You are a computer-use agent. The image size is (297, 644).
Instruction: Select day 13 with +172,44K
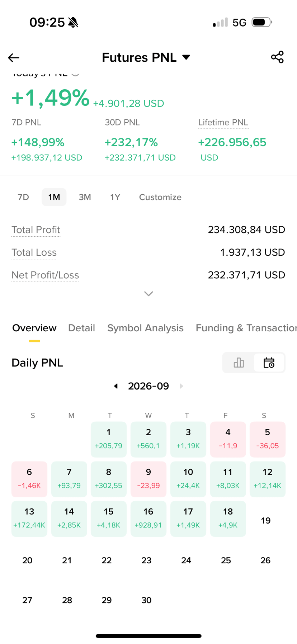29,518
